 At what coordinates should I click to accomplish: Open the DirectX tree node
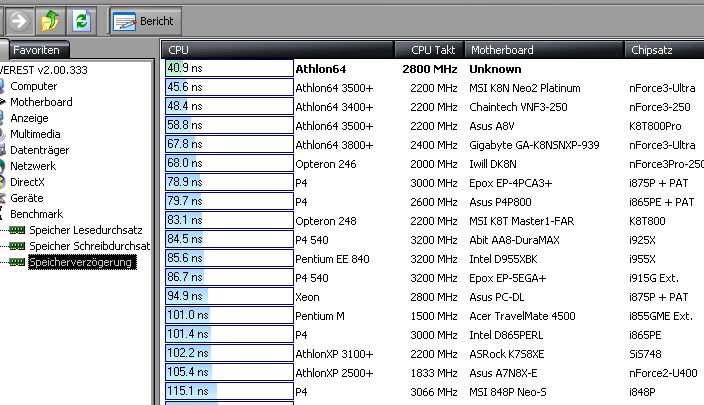(27, 182)
